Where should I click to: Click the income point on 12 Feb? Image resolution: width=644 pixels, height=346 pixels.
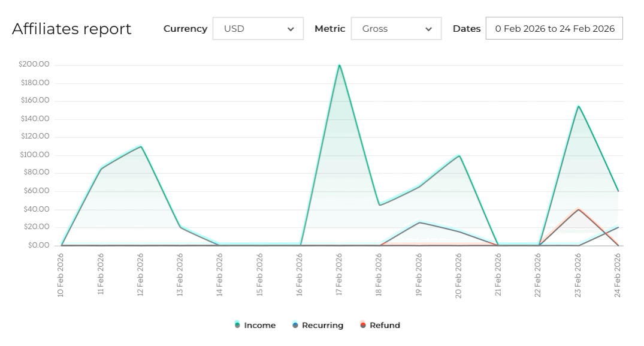[141, 146]
